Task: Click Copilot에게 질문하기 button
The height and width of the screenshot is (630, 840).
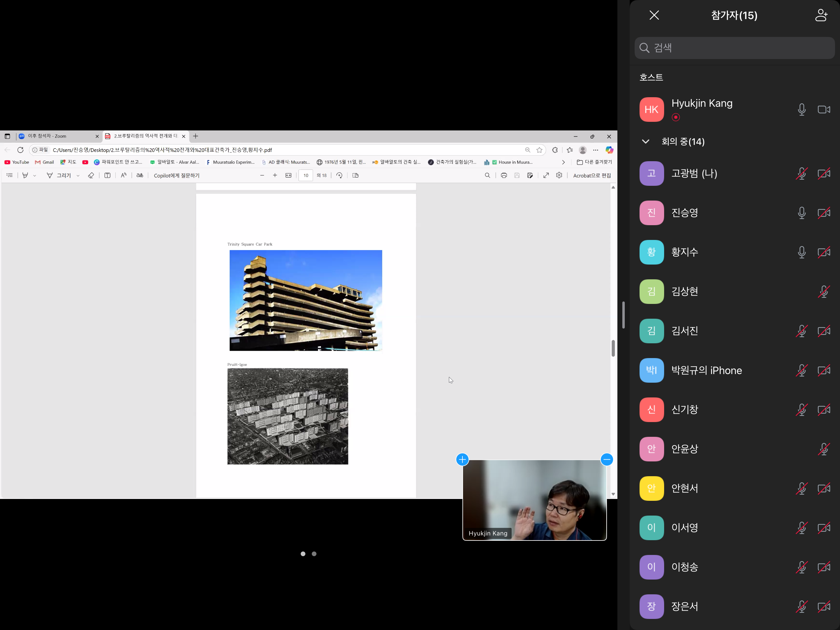Action: click(x=176, y=176)
